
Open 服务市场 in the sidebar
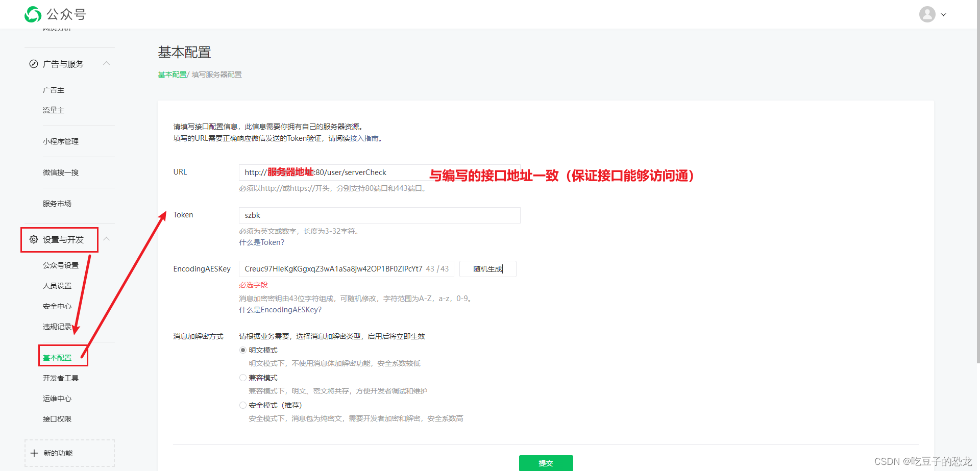[x=57, y=204]
